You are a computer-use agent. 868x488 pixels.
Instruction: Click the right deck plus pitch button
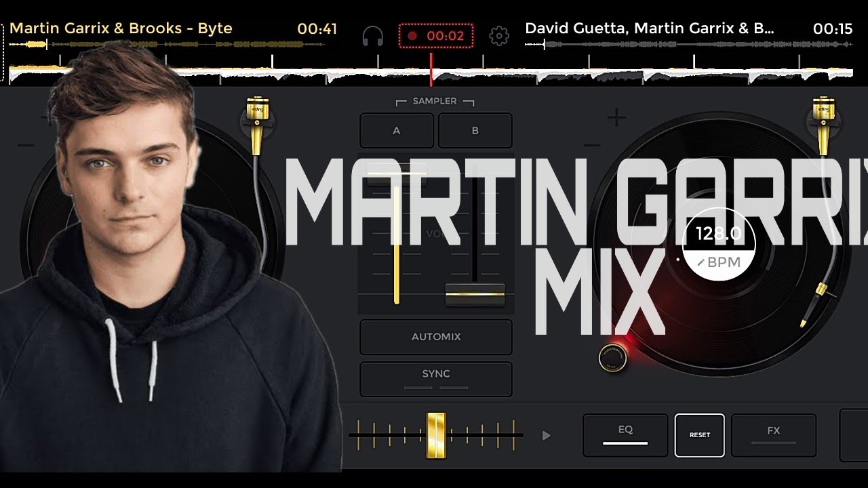616,119
